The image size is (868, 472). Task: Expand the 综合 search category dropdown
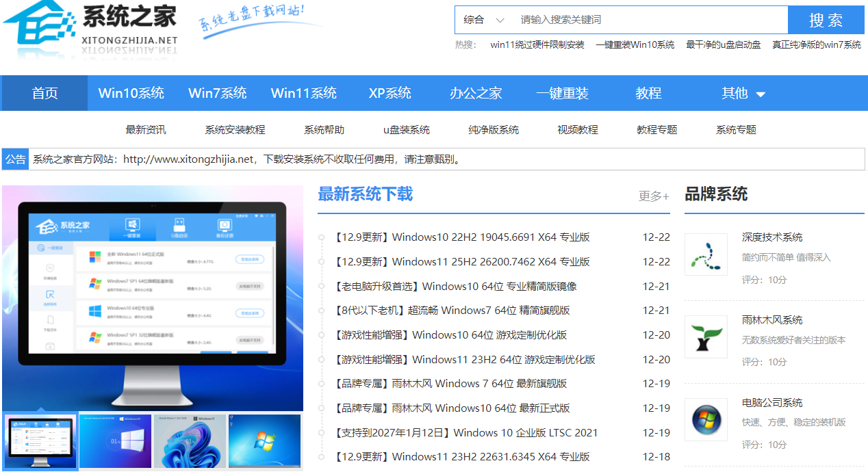click(x=483, y=20)
